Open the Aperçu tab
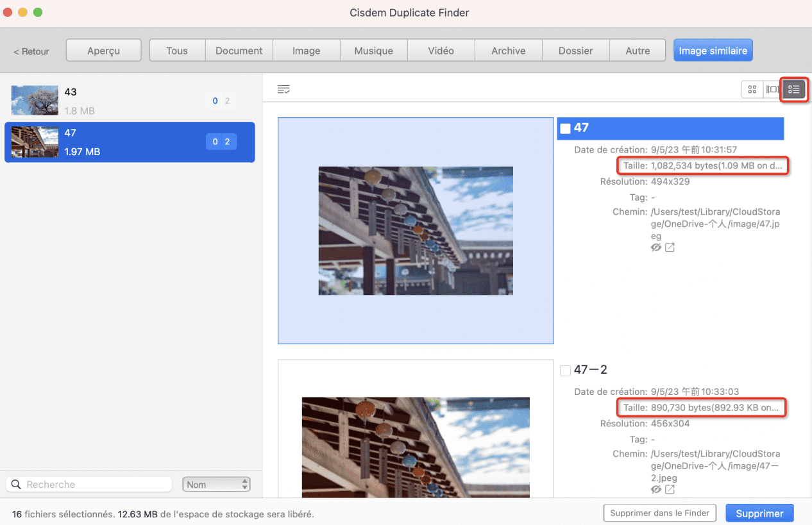This screenshot has height=525, width=812. click(103, 51)
